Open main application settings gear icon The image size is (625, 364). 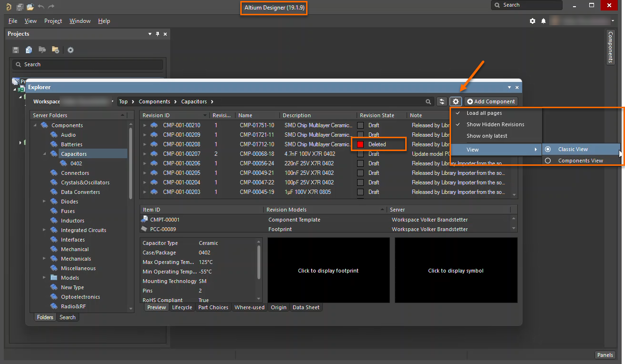tap(533, 21)
